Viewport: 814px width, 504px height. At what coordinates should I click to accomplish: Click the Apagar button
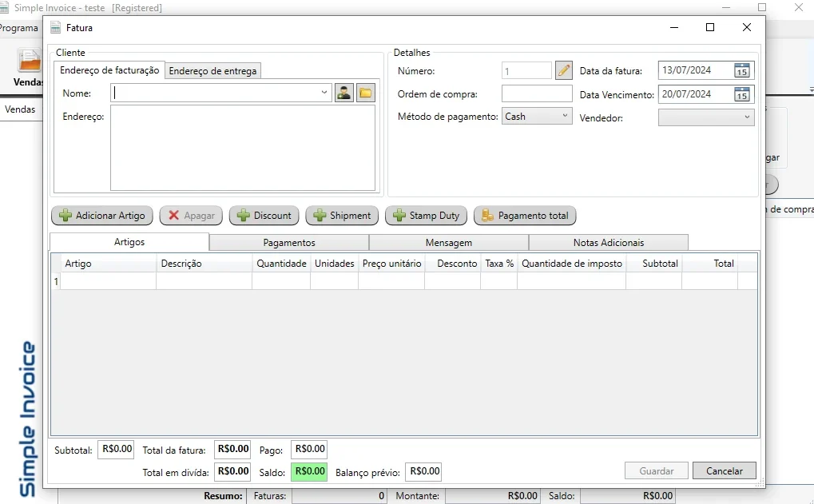point(191,216)
